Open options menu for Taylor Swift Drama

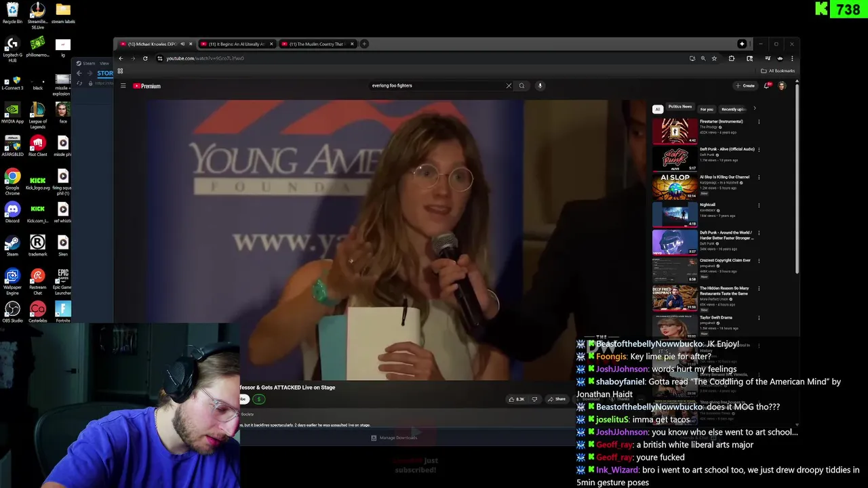(x=759, y=317)
